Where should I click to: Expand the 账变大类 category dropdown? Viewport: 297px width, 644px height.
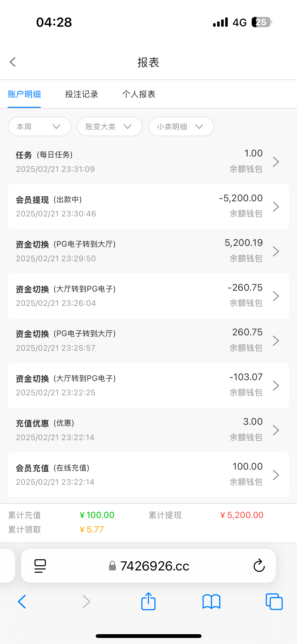[110, 126]
